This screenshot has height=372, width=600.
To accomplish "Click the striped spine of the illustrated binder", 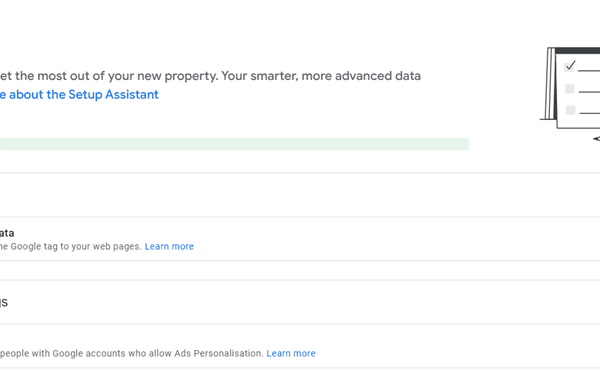I will [x=551, y=83].
